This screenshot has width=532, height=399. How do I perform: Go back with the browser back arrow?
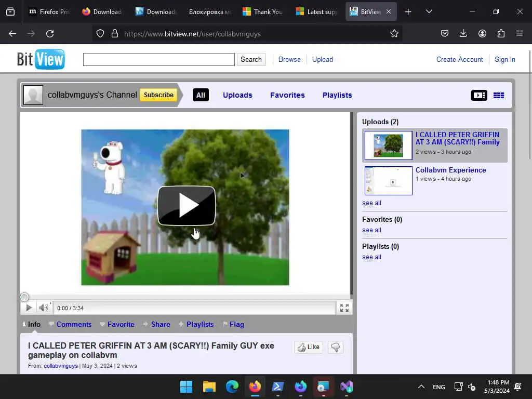[12, 34]
